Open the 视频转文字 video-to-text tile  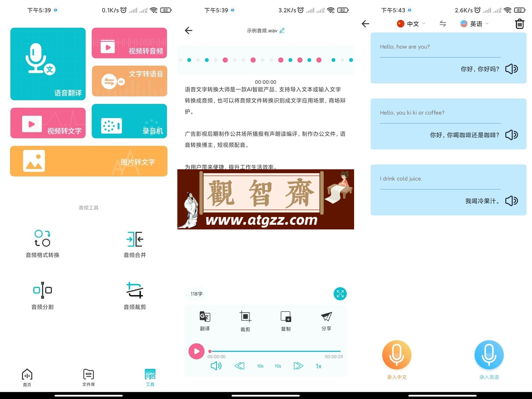48,123
